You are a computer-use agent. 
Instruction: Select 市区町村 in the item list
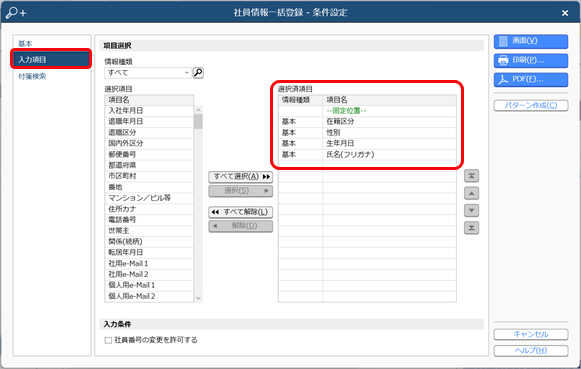tap(149, 176)
